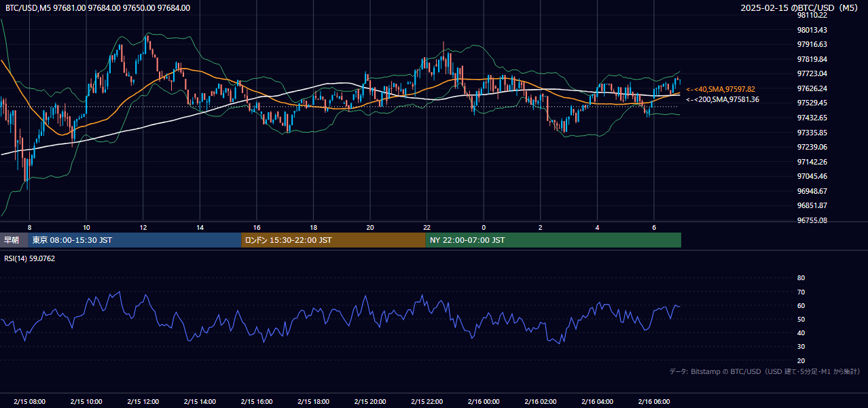Select the 40 SMA label 97597.82

click(x=721, y=89)
